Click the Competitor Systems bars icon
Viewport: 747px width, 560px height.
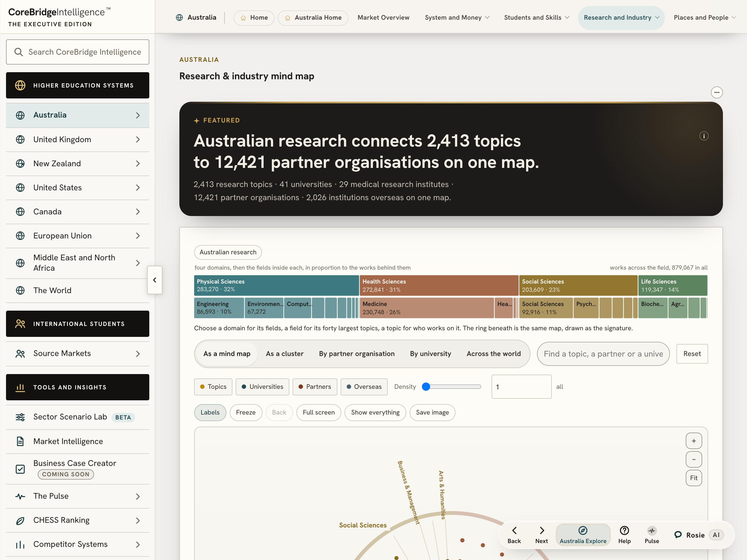[x=20, y=545]
